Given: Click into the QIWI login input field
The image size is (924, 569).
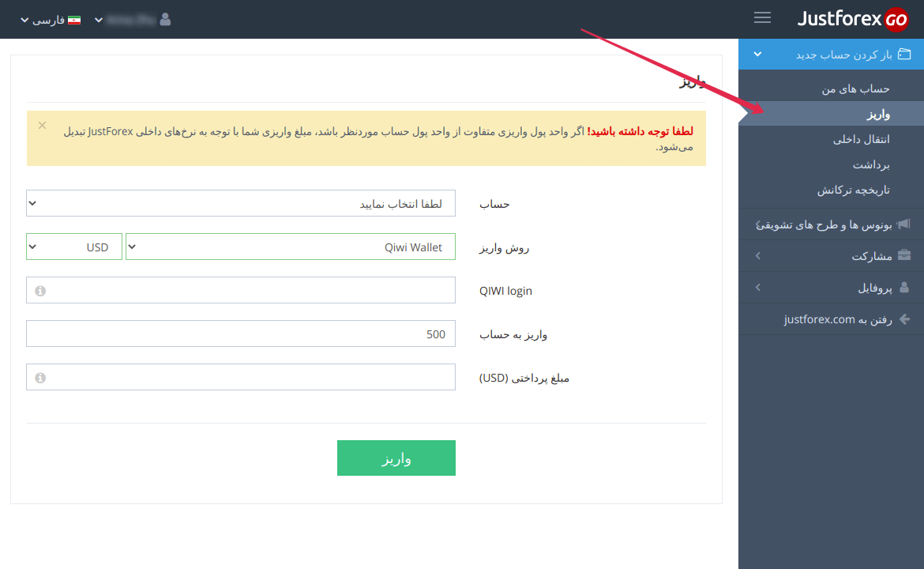Looking at the screenshot, I should [240, 290].
